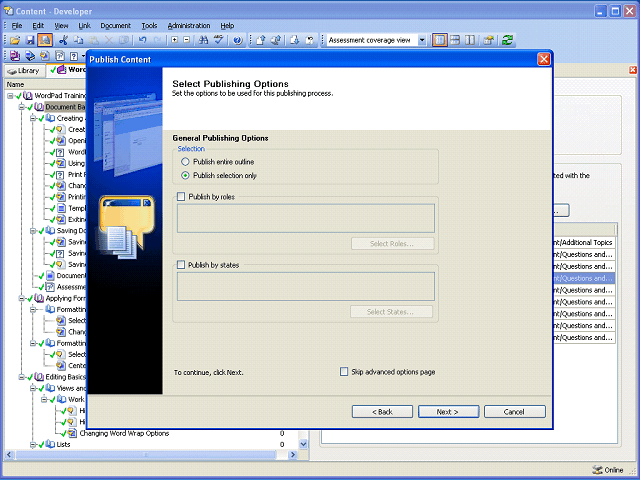Screen dimensions: 640x480
Task: Click the highlighted preview toolbar icon
Action: (x=45, y=40)
